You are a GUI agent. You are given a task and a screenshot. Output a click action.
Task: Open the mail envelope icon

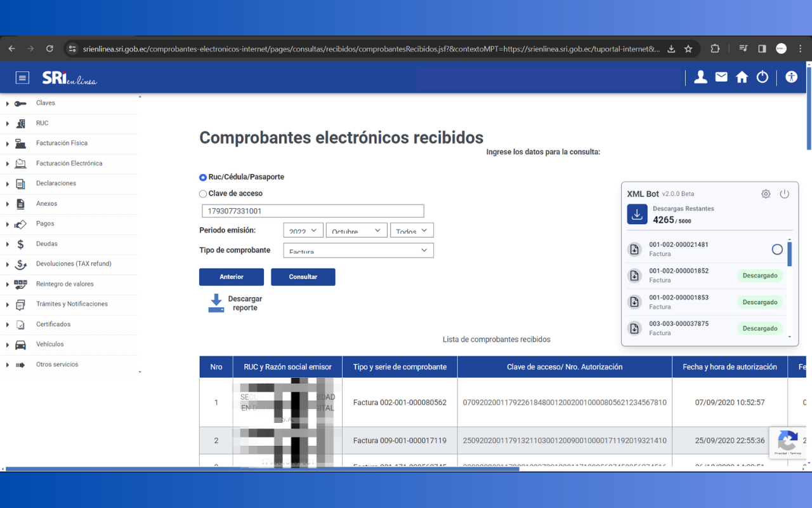click(x=721, y=77)
